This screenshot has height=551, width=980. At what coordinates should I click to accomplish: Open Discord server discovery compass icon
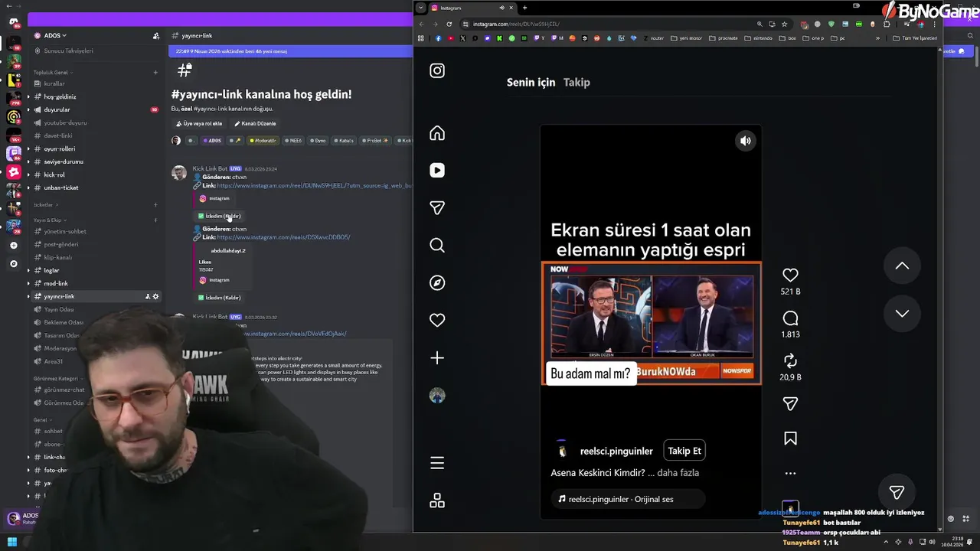coord(13,264)
